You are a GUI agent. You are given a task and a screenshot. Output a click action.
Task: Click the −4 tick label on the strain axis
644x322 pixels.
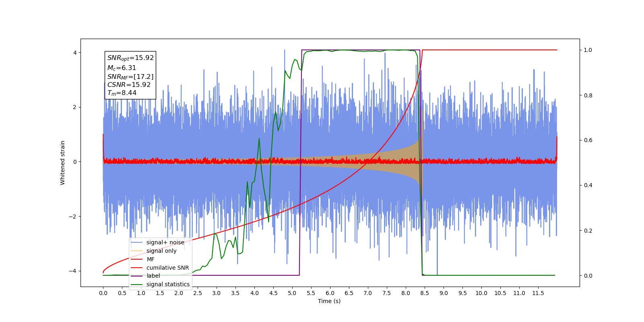click(x=72, y=271)
